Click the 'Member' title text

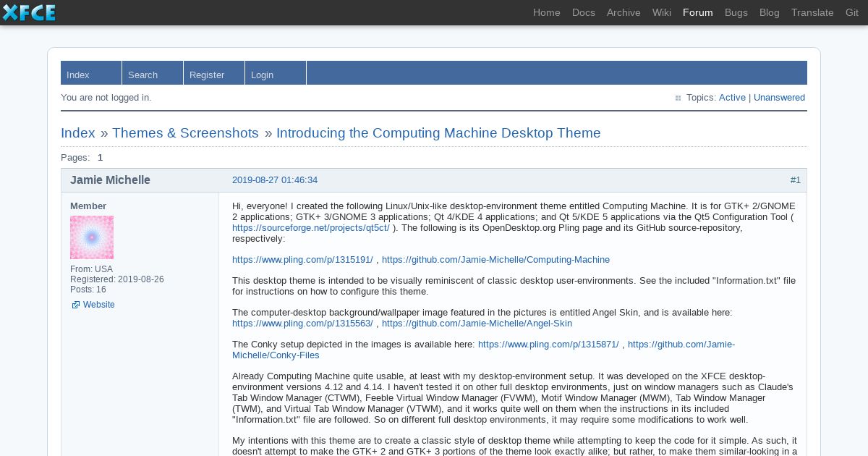(x=88, y=206)
